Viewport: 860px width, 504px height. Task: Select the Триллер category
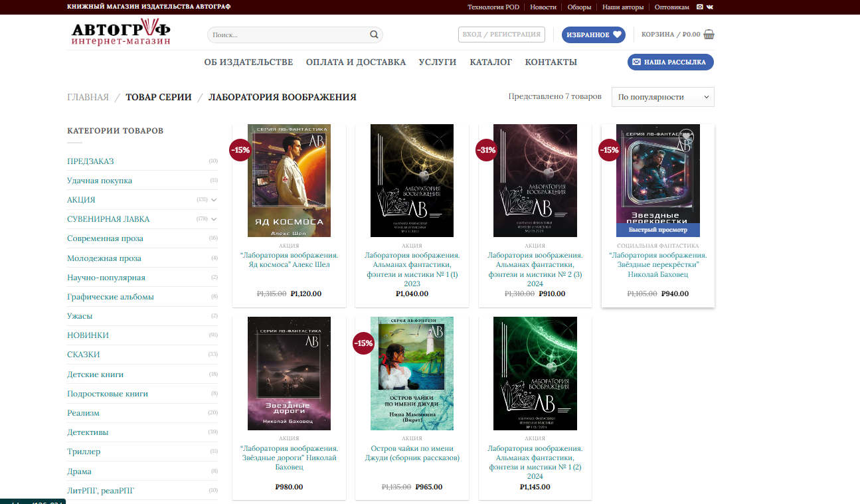pos(84,452)
